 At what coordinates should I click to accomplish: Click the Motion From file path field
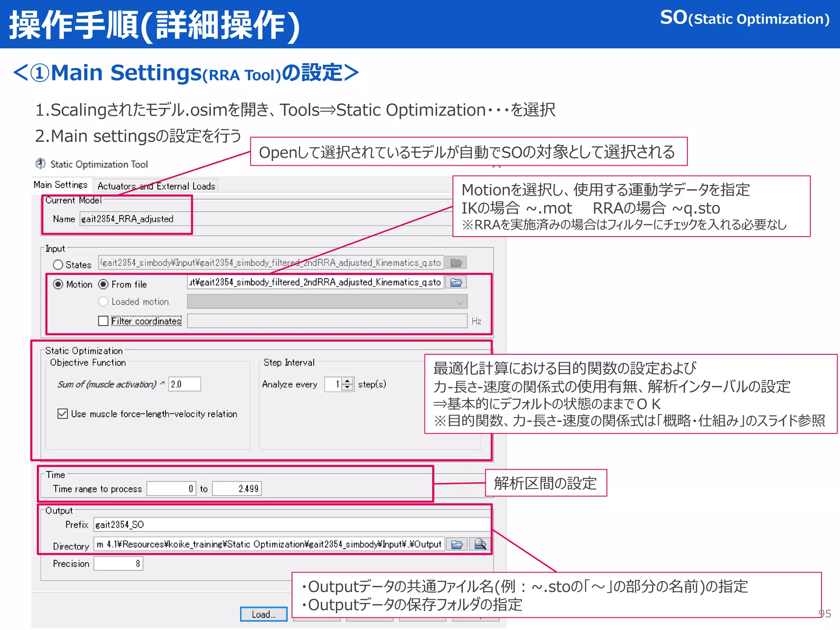[316, 282]
